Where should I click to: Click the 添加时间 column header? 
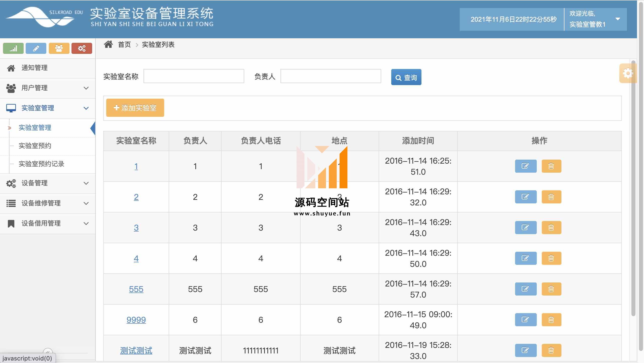pyautogui.click(x=418, y=141)
